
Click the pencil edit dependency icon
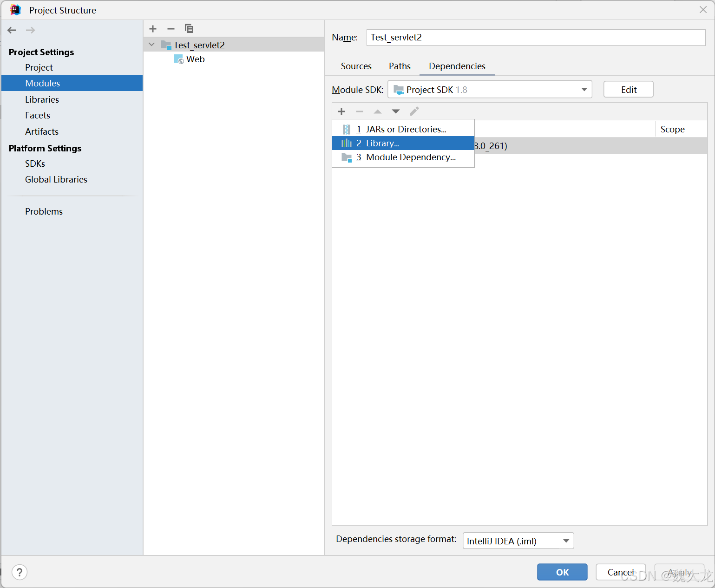[x=414, y=111]
